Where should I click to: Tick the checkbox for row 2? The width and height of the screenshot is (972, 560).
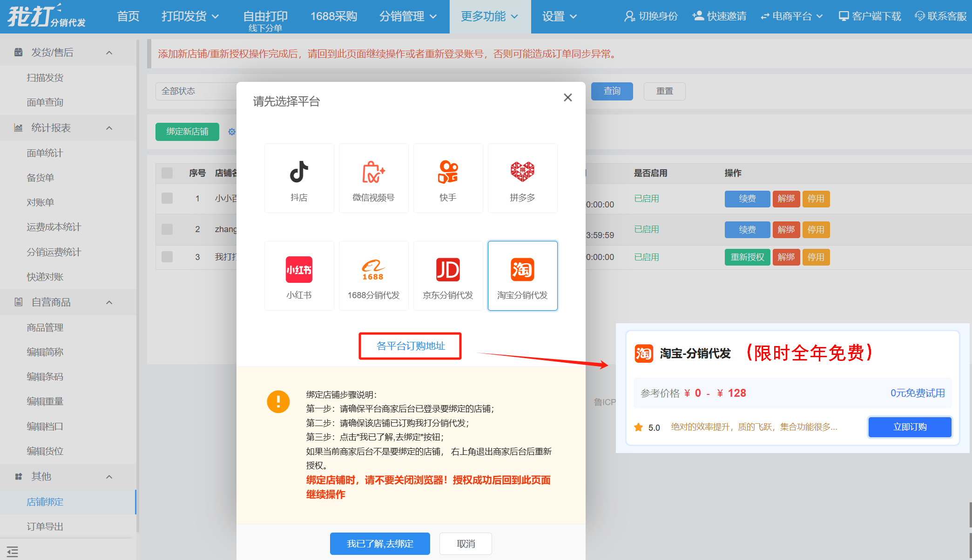(167, 229)
